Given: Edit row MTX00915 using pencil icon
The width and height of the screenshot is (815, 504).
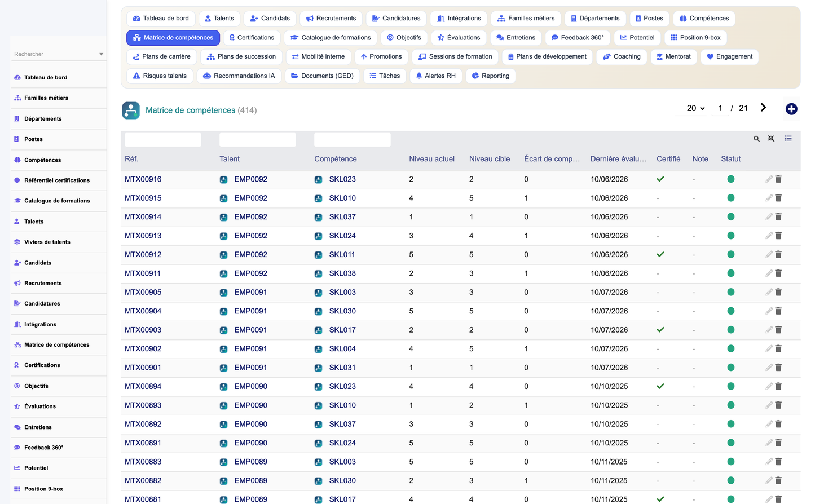Looking at the screenshot, I should point(769,198).
